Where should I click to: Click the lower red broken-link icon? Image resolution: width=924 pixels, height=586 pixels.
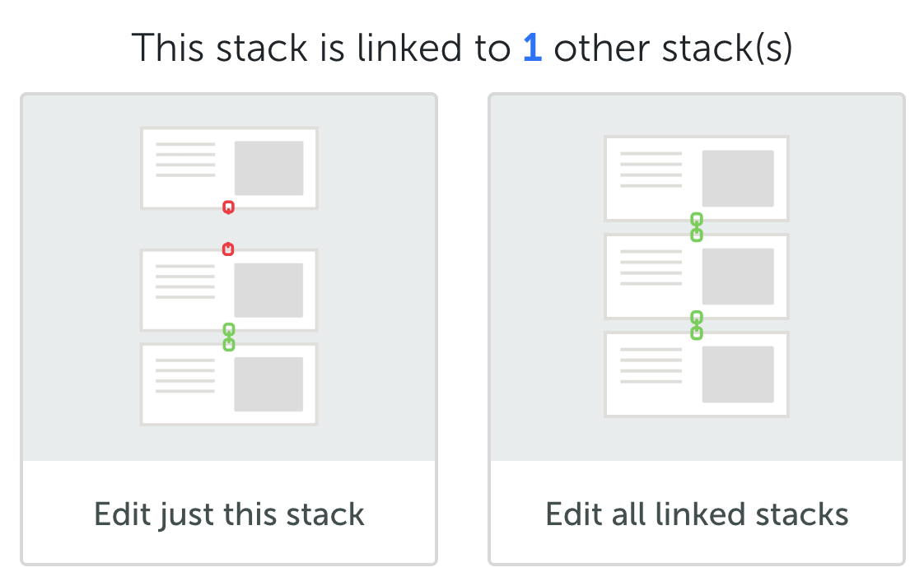pos(229,249)
